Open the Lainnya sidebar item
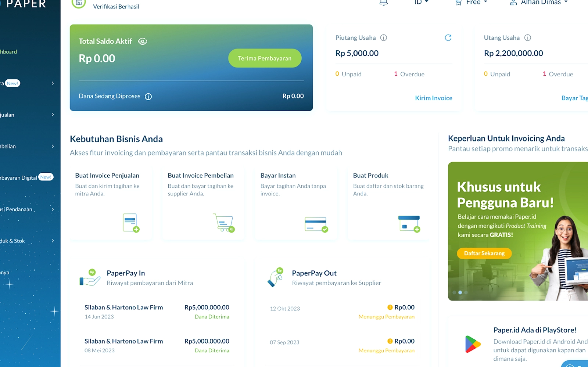This screenshot has height=367, width=588. click(x=5, y=273)
